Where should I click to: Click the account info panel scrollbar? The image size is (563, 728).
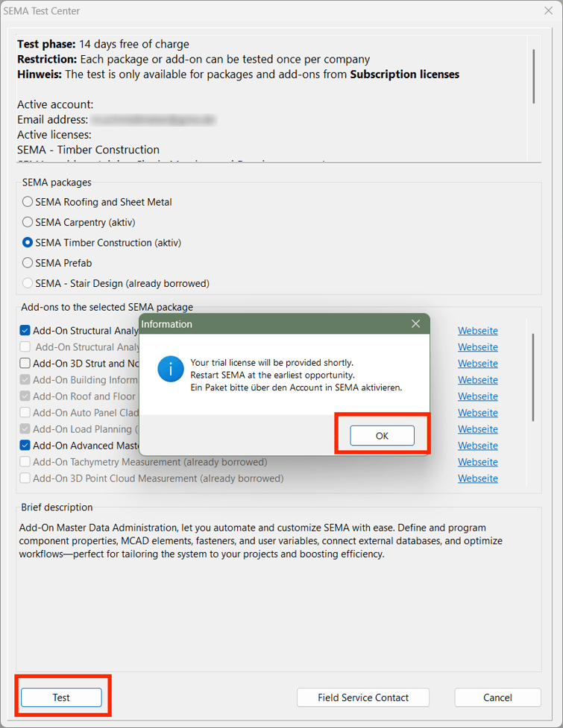coord(533,76)
